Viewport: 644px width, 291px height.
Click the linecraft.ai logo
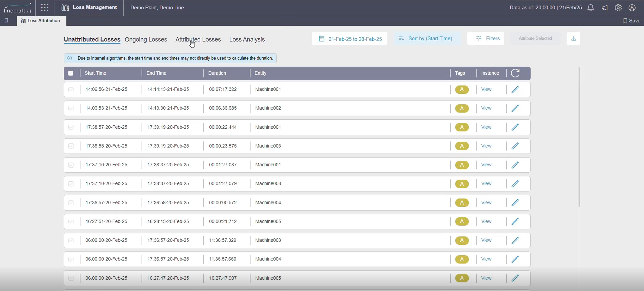point(17,8)
